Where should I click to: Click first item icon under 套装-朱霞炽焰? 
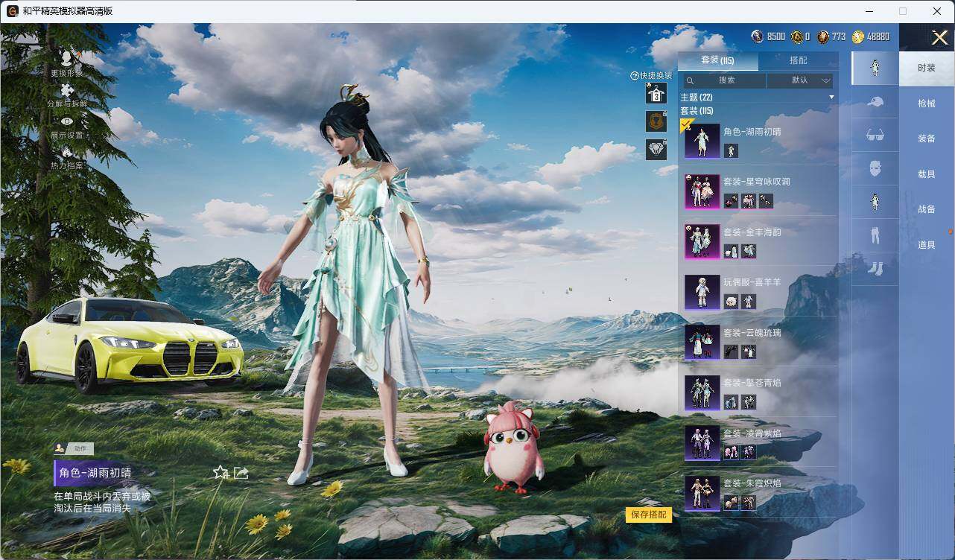[731, 503]
